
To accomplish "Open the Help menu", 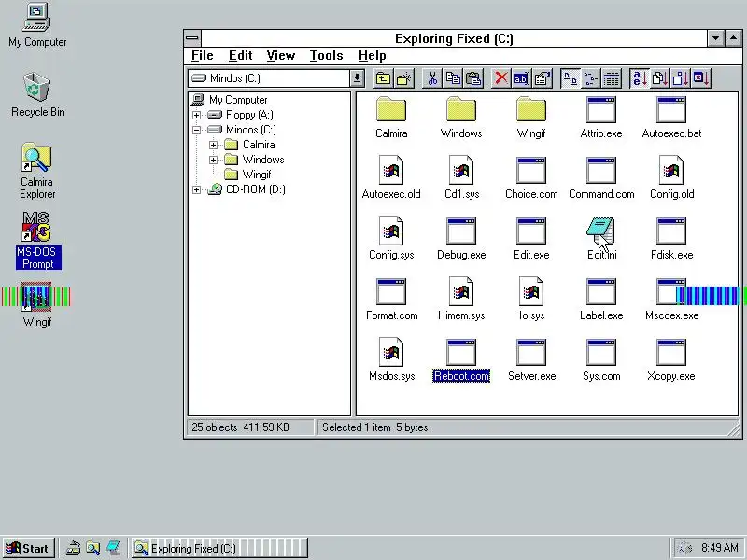I will pos(372,56).
